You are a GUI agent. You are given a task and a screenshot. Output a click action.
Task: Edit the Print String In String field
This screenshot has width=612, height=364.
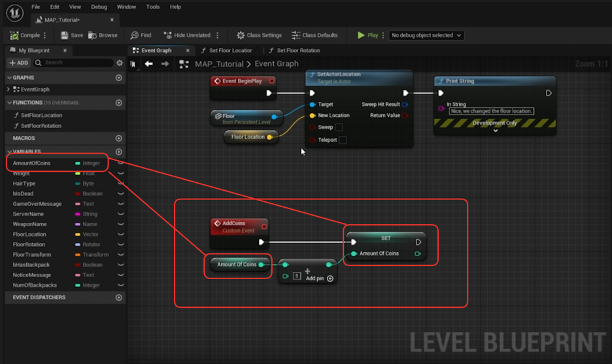492,111
